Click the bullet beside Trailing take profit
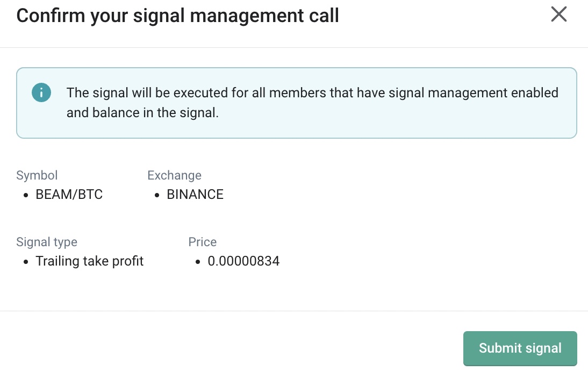 coord(26,262)
